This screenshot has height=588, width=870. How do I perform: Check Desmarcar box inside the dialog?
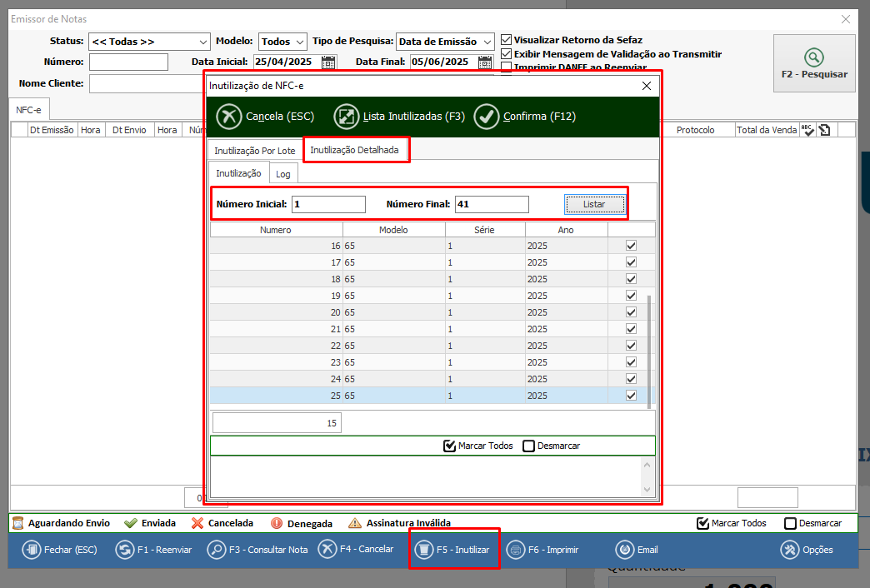pos(528,446)
